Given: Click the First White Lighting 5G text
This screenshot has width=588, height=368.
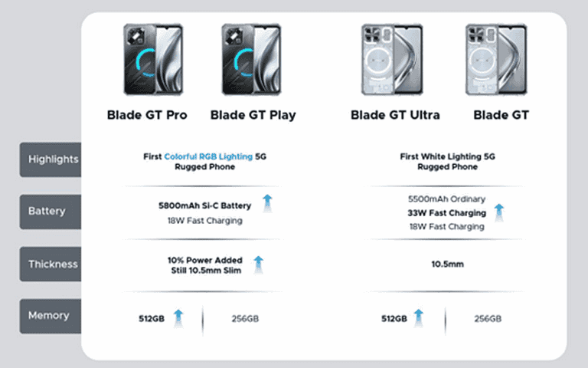Looking at the screenshot, I should pyautogui.click(x=447, y=156).
